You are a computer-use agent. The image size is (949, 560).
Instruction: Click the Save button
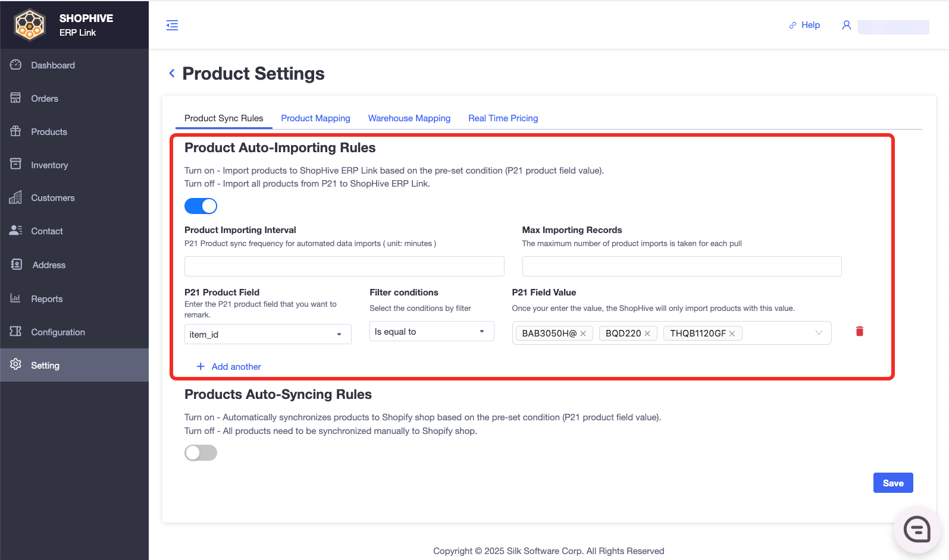pyautogui.click(x=893, y=483)
